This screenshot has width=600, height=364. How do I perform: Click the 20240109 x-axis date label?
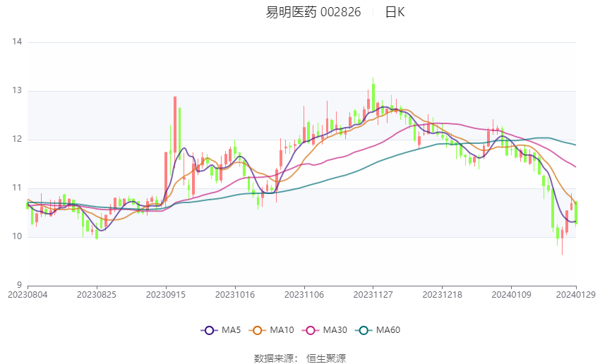[x=512, y=295]
